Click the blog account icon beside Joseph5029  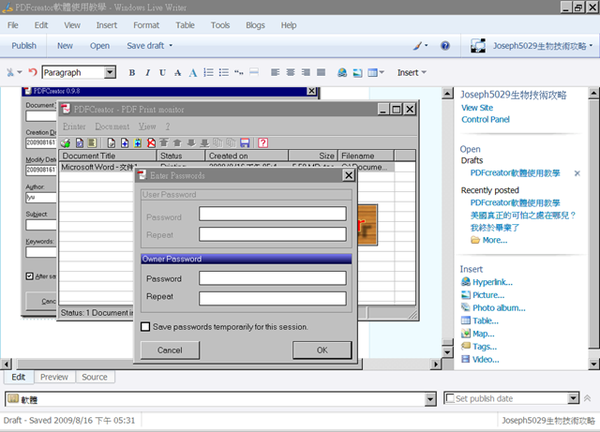[x=478, y=46]
